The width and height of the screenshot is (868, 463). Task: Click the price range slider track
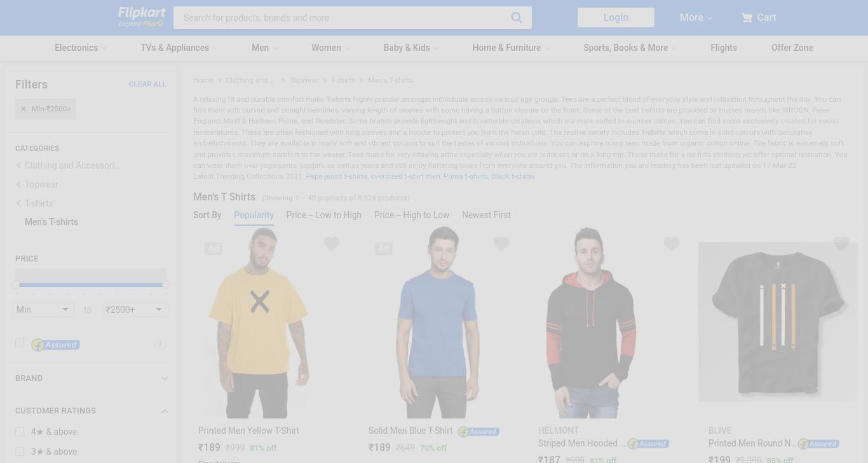91,284
